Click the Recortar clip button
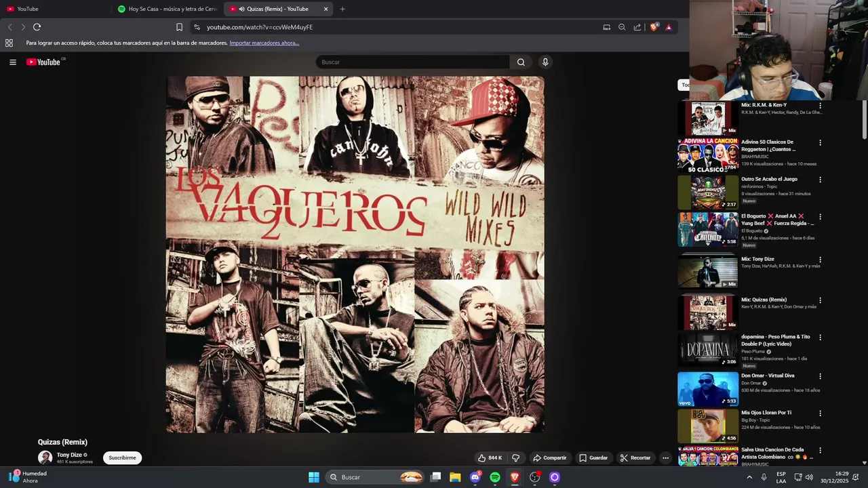This screenshot has height=488, width=868. point(635,458)
